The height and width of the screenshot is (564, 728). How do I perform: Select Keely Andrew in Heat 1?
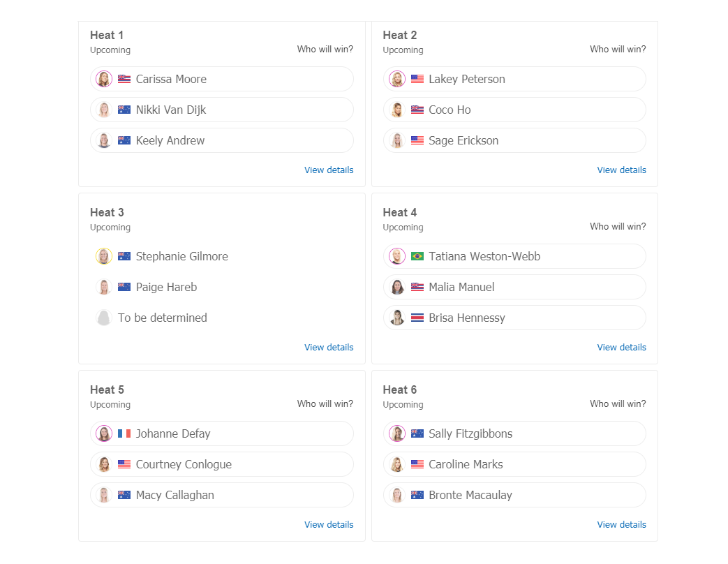[x=222, y=140]
